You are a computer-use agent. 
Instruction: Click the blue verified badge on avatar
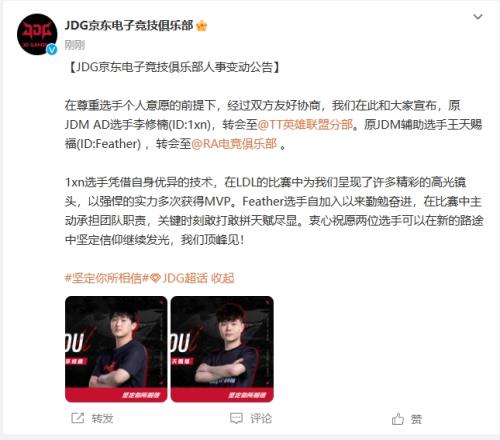point(52,49)
